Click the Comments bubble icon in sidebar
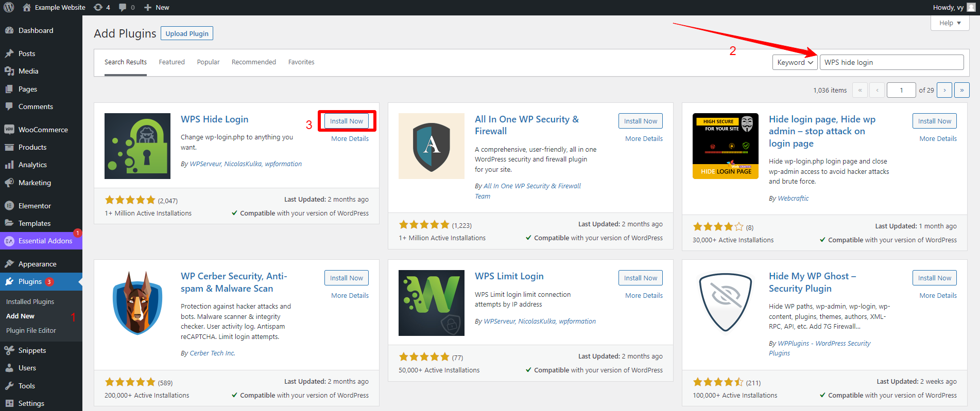This screenshot has height=411, width=980. 9,106
